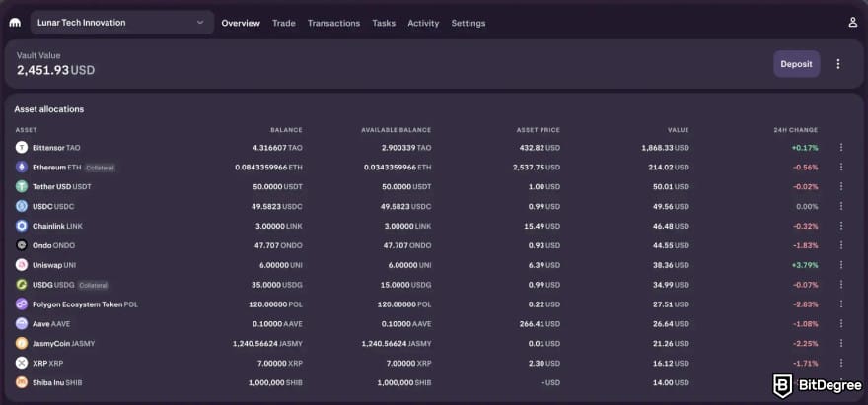Click the Asset allocations heading
868x405 pixels.
coord(49,109)
